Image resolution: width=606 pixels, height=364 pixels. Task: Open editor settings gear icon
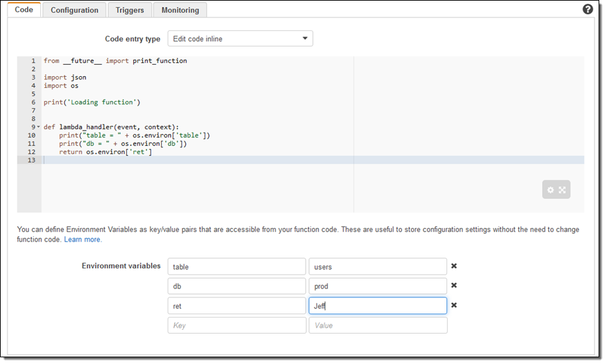(x=551, y=190)
